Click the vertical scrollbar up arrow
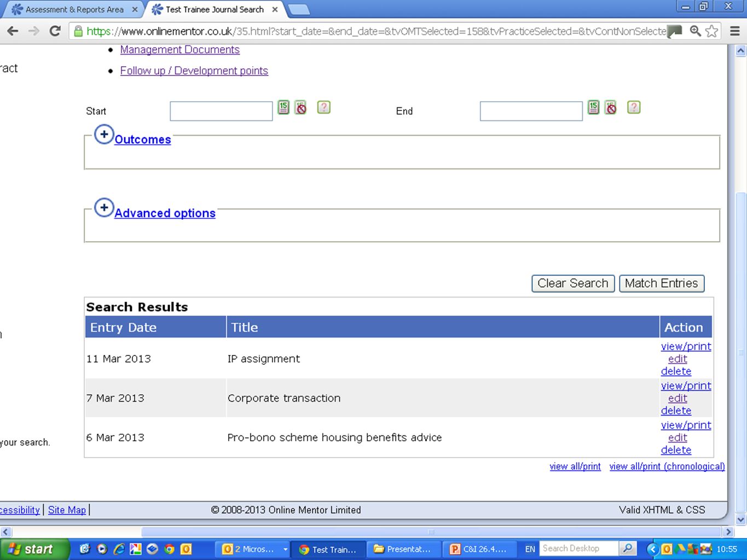Image resolution: width=747 pixels, height=560 pixels. tap(741, 51)
